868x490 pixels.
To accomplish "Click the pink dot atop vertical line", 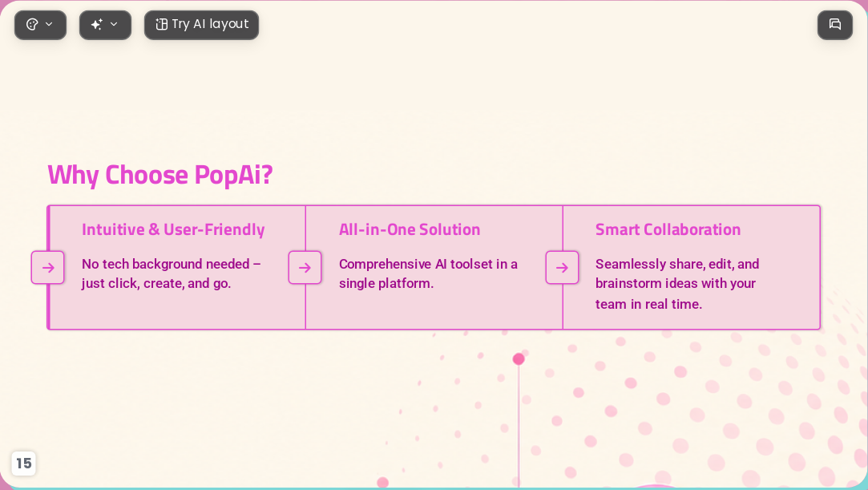I will 519,359.
